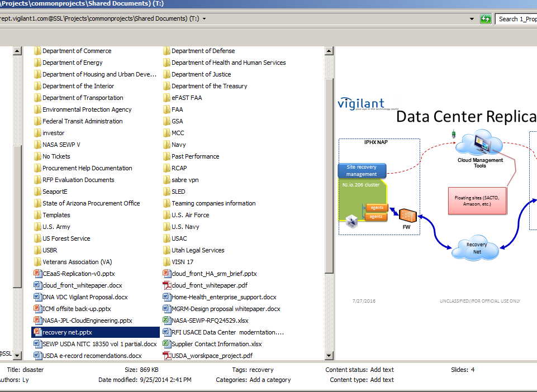This screenshot has width=537, height=392.
Task: Click Word icon of Home-Health_enterprise_support.docx
Action: tap(167, 297)
